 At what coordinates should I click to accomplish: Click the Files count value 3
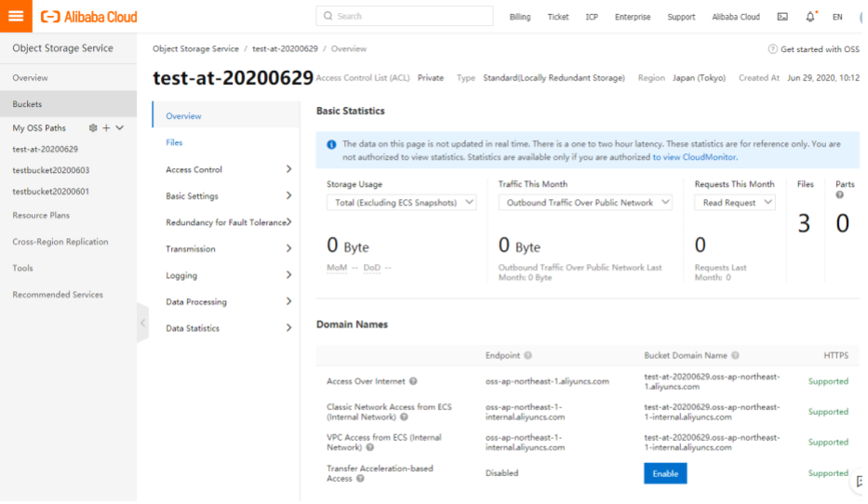pos(804,223)
